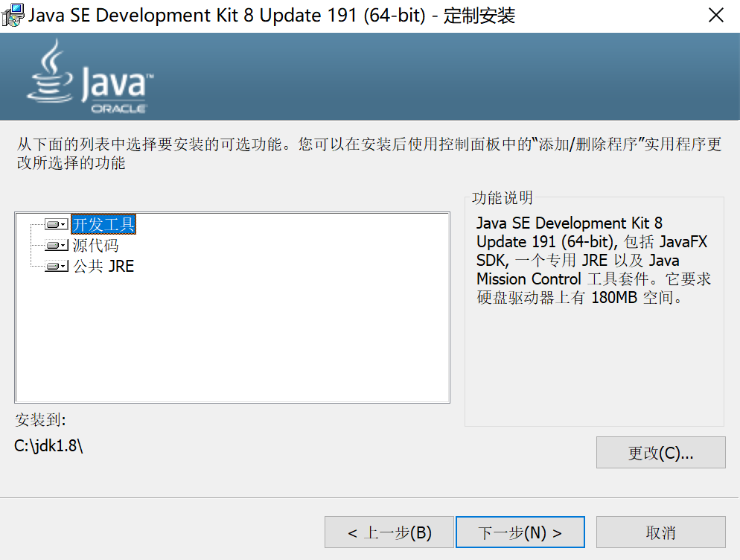Select the 源代码 feature entry
Viewport: 740px width, 560px height.
click(x=95, y=245)
